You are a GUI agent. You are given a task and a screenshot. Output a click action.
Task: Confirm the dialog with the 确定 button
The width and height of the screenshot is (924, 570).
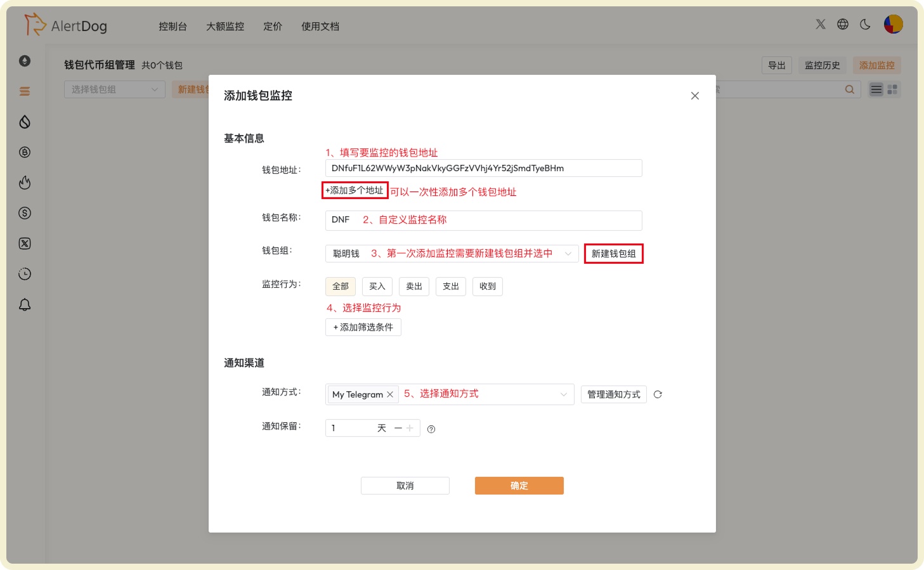519,485
